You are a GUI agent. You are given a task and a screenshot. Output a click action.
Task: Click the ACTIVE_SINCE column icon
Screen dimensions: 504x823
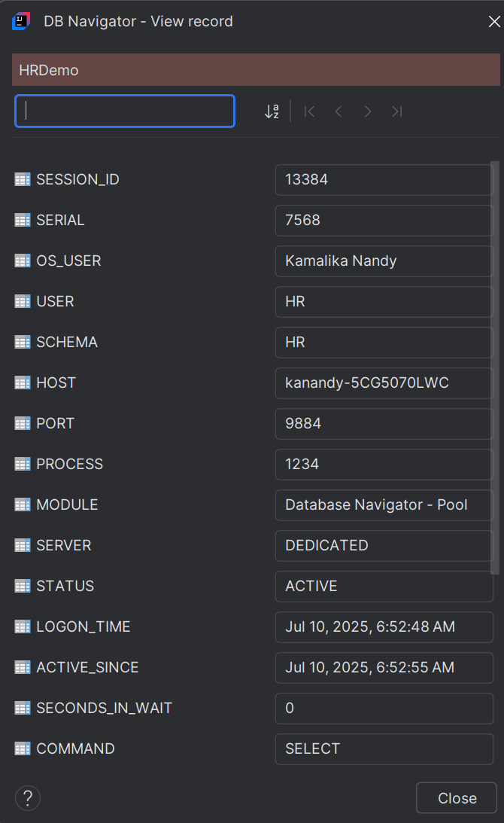pos(23,667)
